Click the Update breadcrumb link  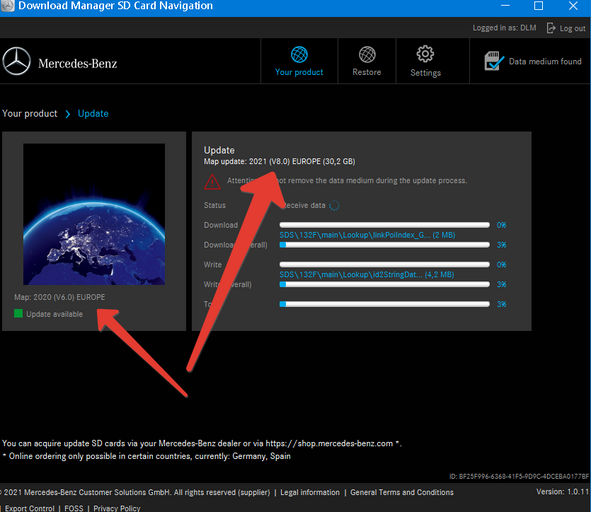[93, 113]
